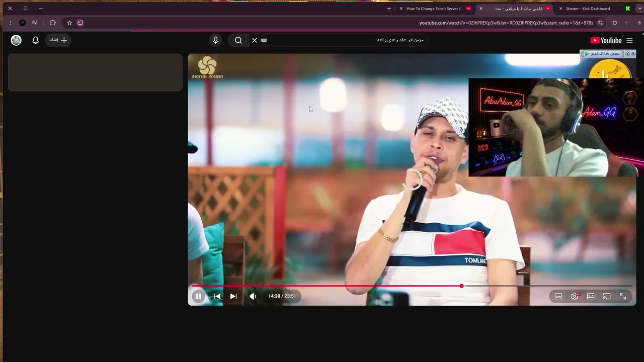Click the YouTube search input field
Image resolution: width=644 pixels, height=362 pixels.
(347, 40)
